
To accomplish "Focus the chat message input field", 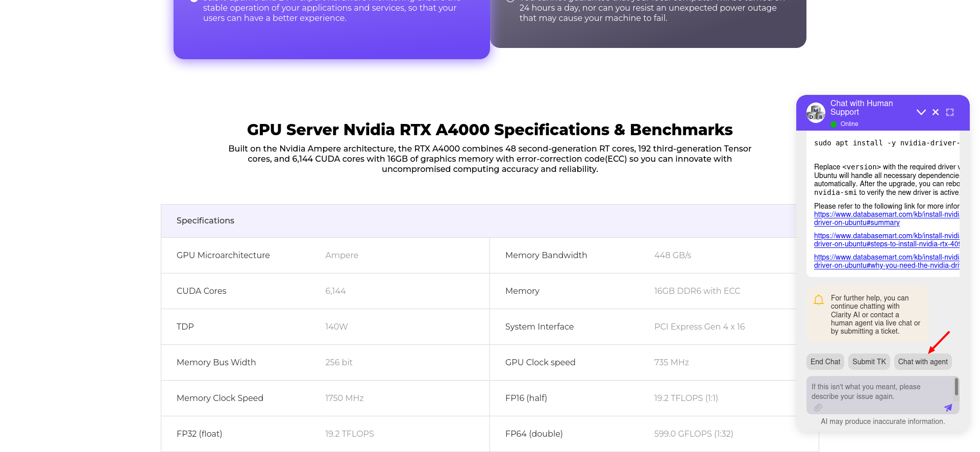I will (880, 391).
